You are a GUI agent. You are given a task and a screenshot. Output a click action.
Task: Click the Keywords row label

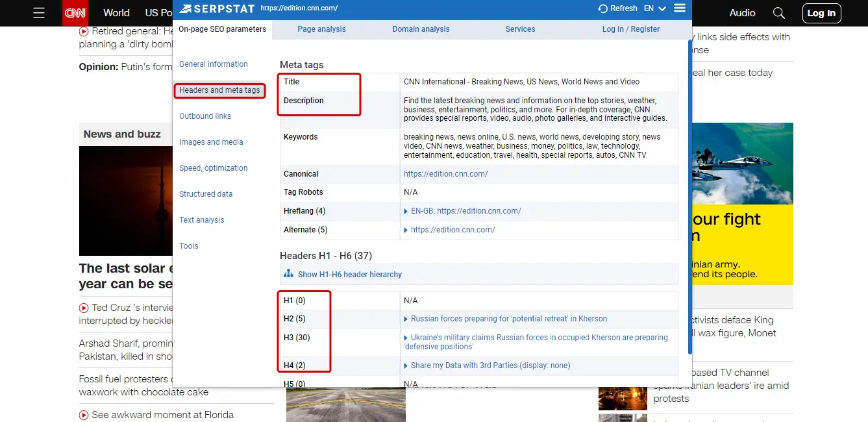coord(301,137)
